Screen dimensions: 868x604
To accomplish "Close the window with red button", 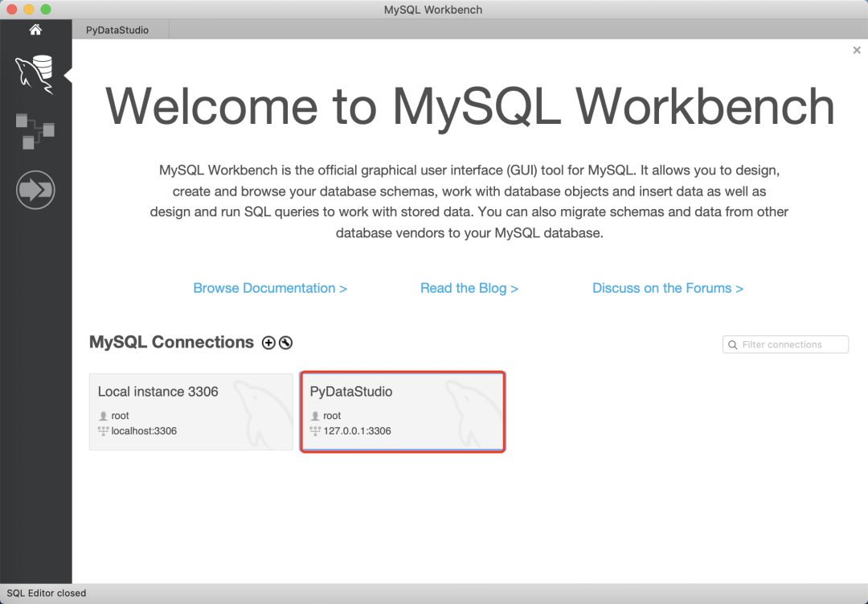I will click(11, 10).
